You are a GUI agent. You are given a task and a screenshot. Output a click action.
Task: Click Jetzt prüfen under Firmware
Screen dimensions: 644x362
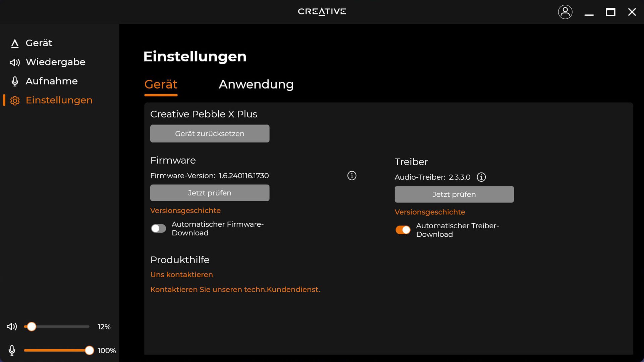pos(210,193)
